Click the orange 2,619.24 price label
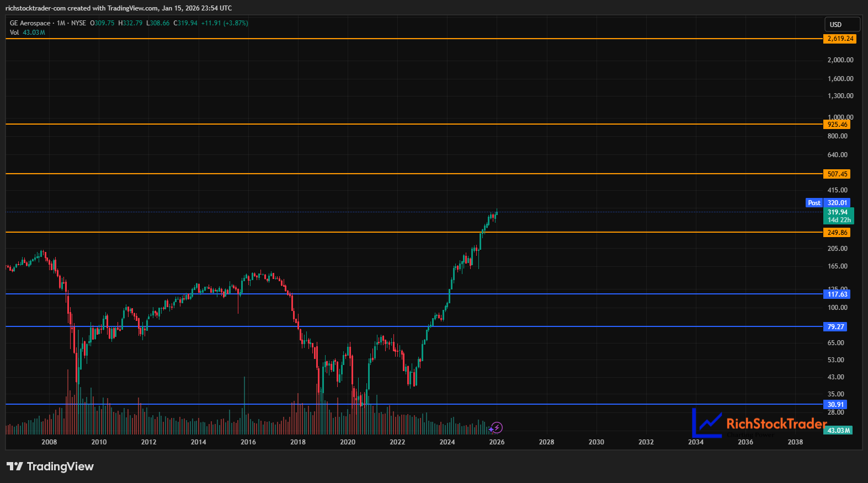This screenshot has width=868, height=483. (840, 39)
